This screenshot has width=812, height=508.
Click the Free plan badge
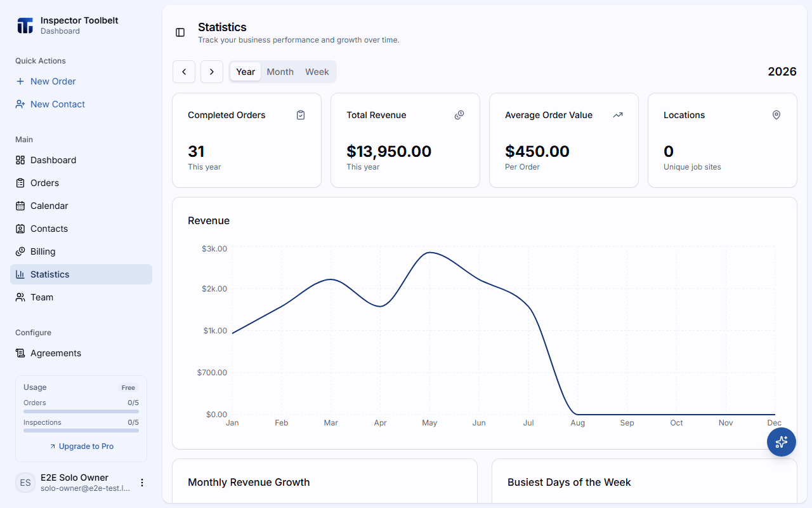click(128, 388)
